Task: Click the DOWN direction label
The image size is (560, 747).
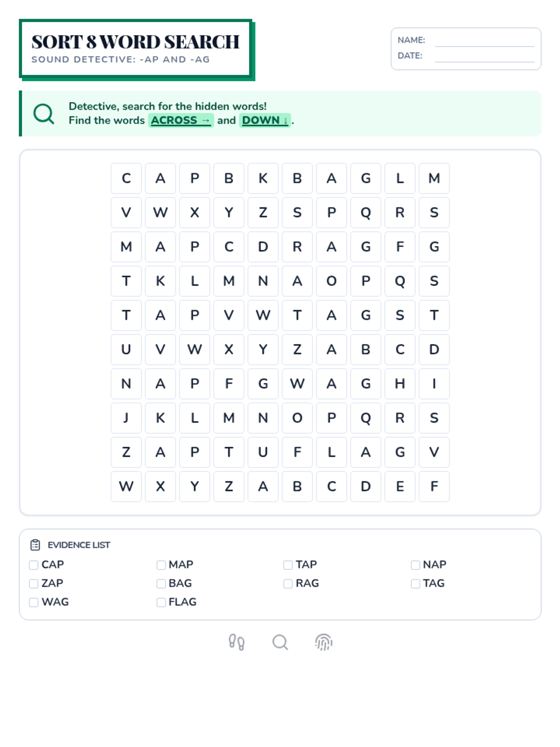Action: coord(265,120)
